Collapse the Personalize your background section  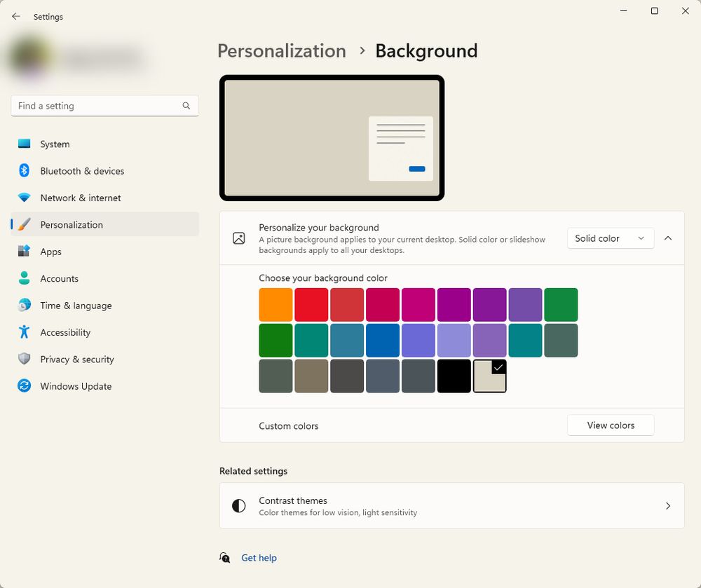click(668, 238)
